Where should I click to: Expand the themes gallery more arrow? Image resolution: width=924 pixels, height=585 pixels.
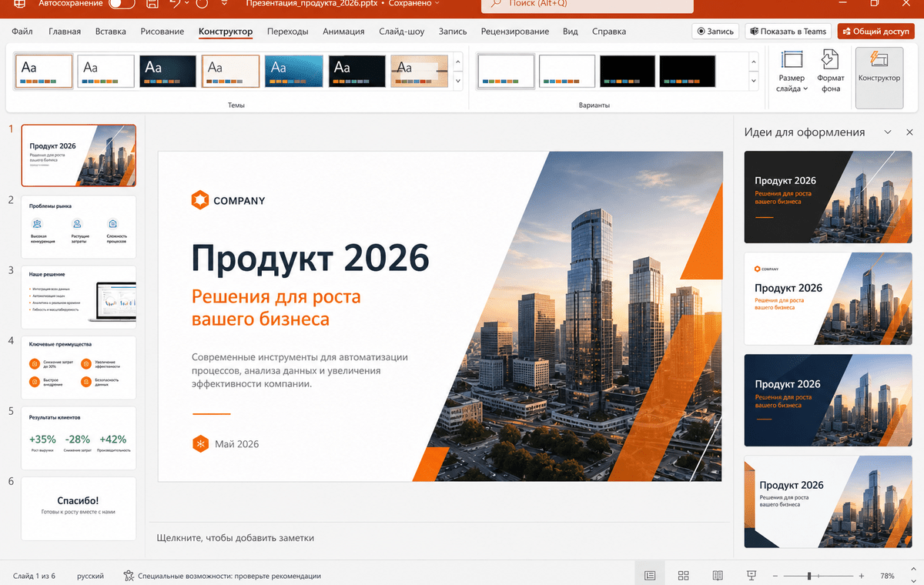(458, 80)
